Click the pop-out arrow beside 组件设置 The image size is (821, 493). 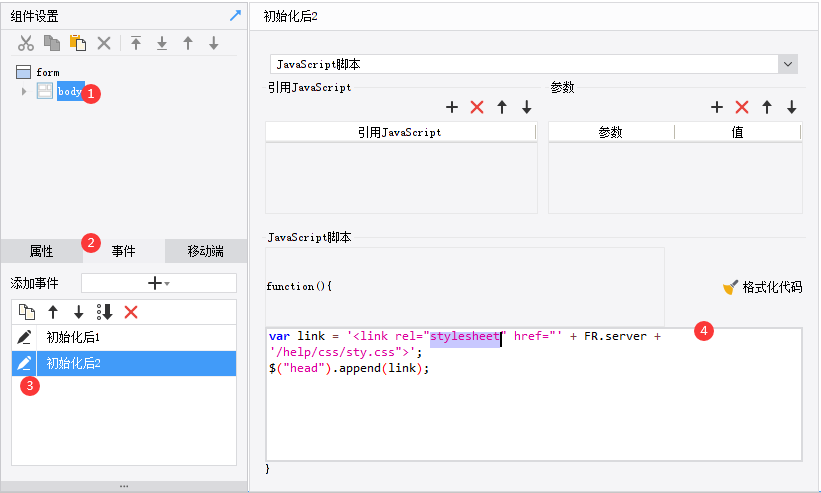tap(235, 15)
